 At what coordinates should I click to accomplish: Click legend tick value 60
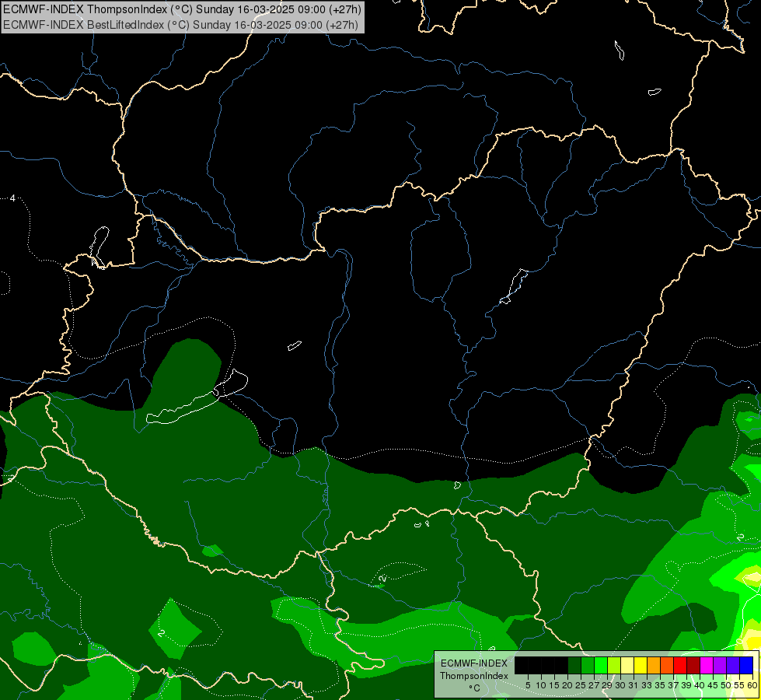point(752,685)
